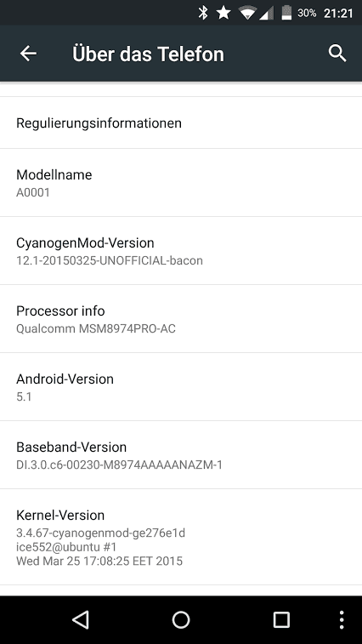Tap the CyanogenMod-Version entry
This screenshot has height=644, width=362.
pyautogui.click(x=181, y=250)
